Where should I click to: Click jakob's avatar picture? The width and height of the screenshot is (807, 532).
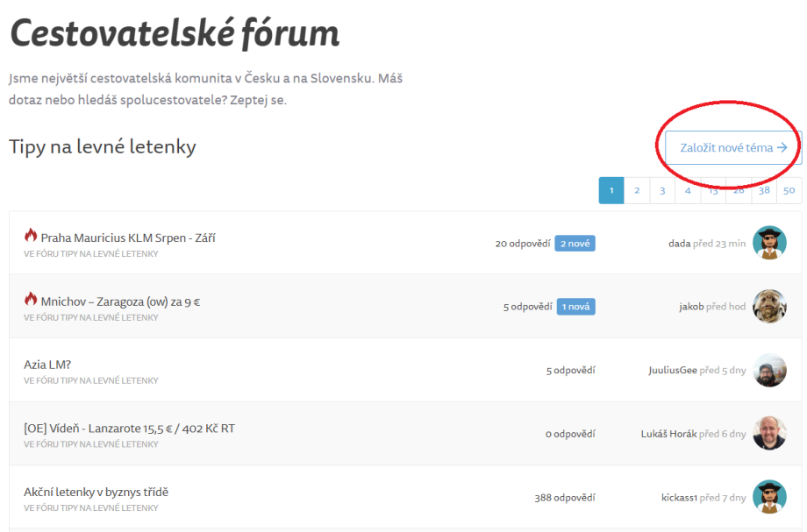(769, 307)
